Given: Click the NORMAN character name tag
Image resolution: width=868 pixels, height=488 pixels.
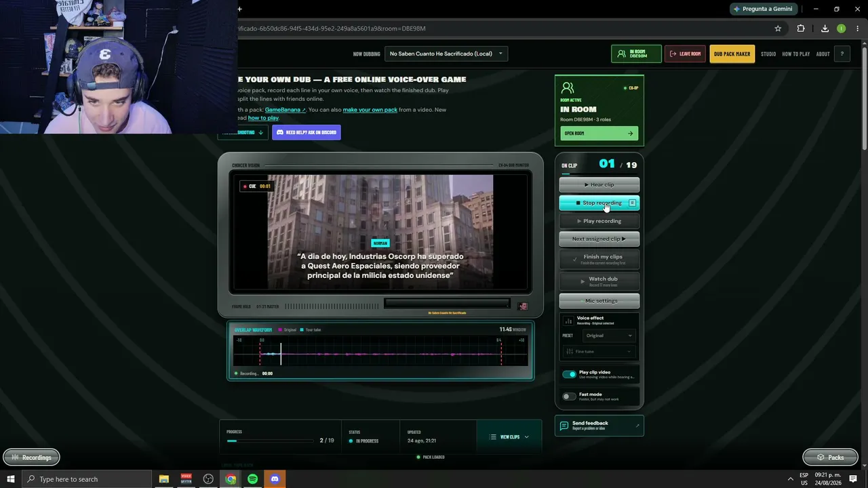Looking at the screenshot, I should [x=380, y=243].
